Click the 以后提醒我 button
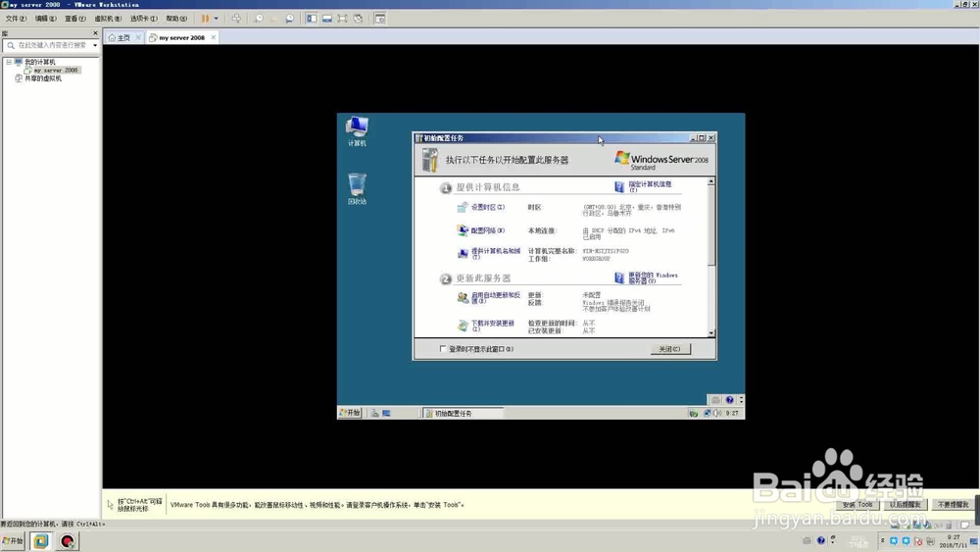 coord(905,505)
